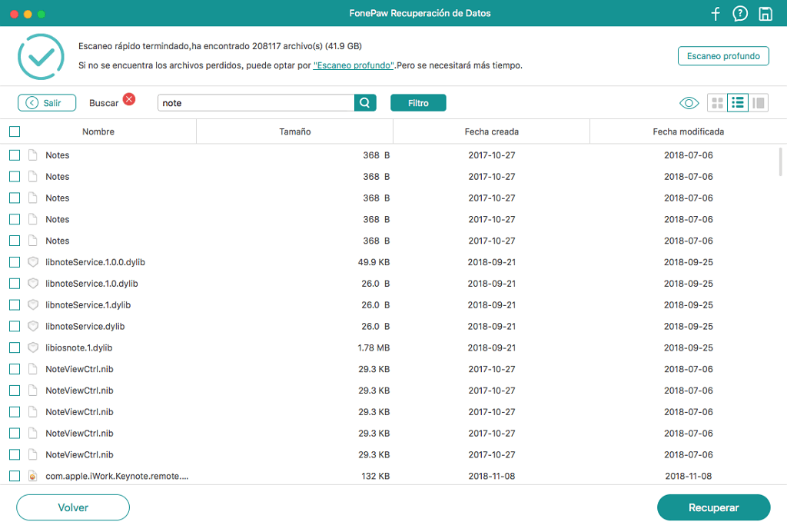Switch to the detail column view

tap(759, 103)
